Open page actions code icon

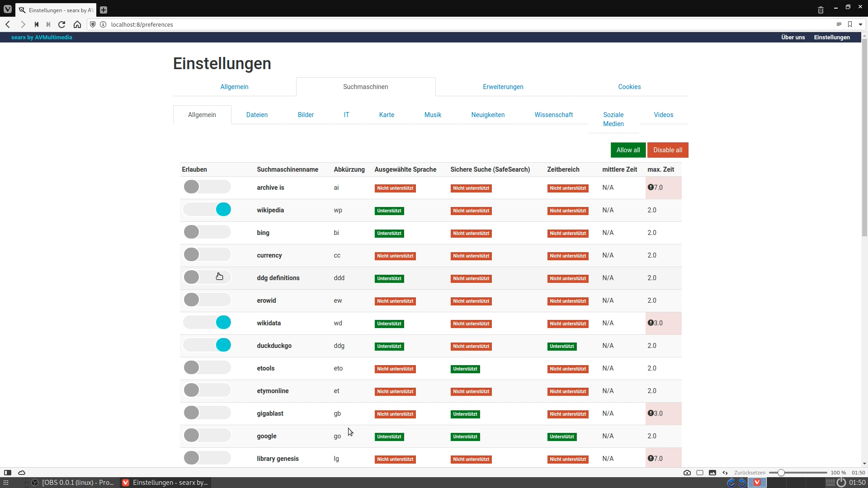[725, 473]
